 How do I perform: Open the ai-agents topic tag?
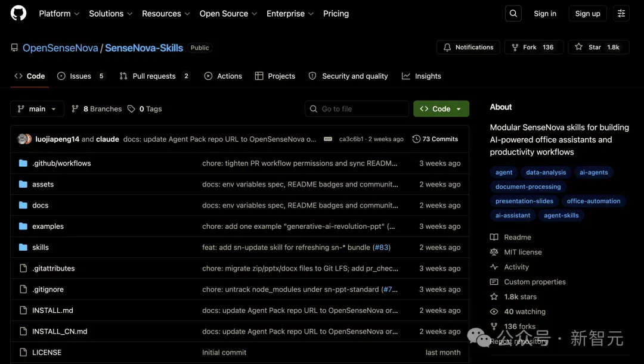[593, 172]
